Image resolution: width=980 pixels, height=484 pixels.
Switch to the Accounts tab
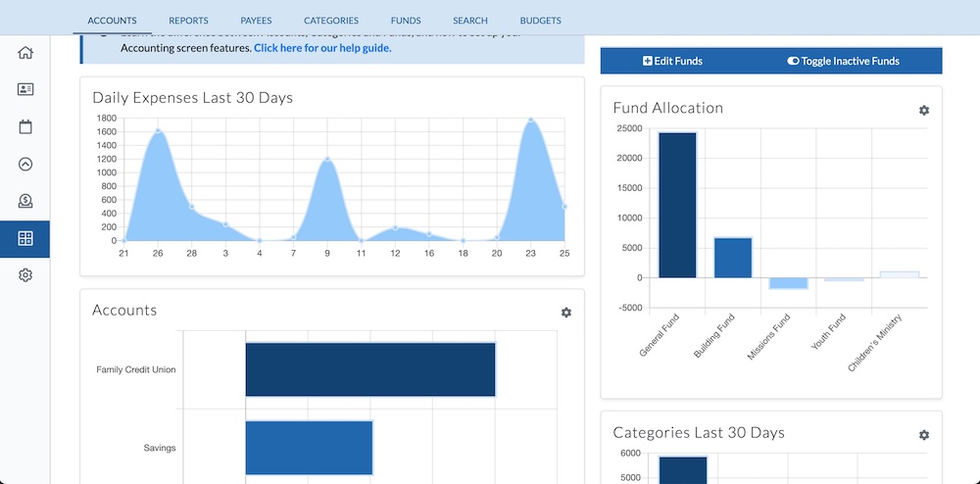(112, 21)
